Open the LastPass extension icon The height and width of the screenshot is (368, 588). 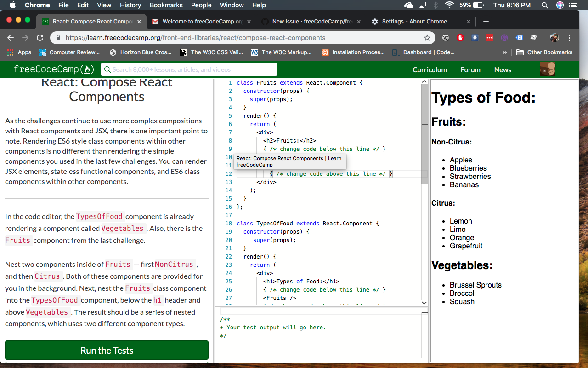coord(489,38)
